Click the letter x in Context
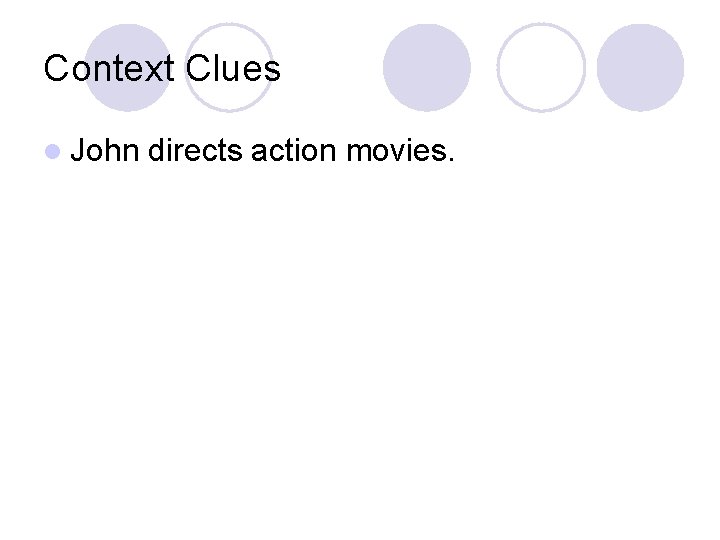 click(x=149, y=73)
